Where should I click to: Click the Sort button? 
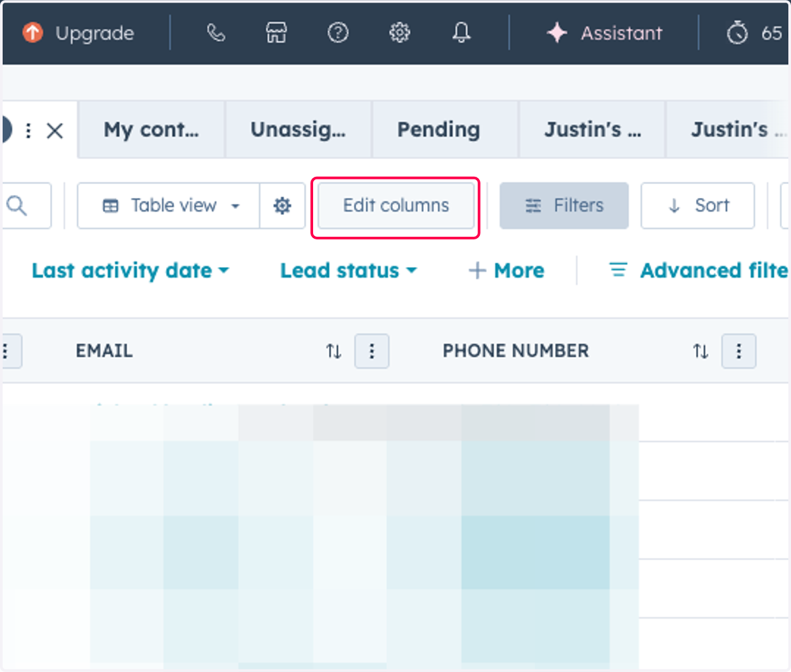697,206
